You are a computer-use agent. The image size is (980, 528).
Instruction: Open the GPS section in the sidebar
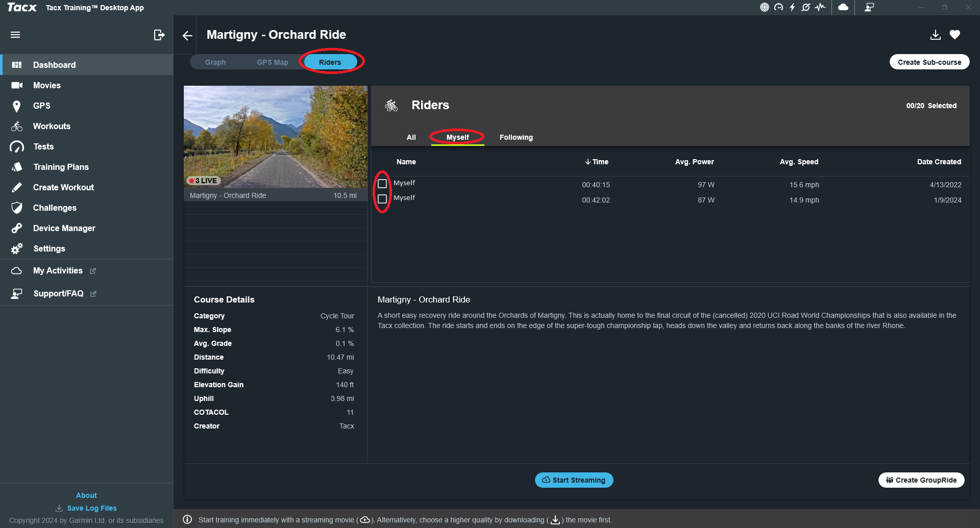click(87, 106)
